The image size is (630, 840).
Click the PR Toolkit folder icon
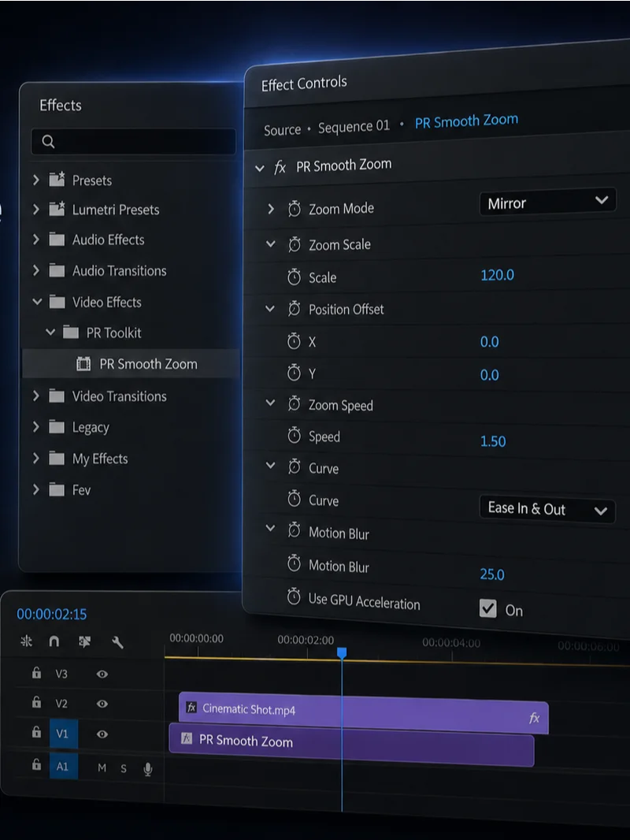coord(71,333)
